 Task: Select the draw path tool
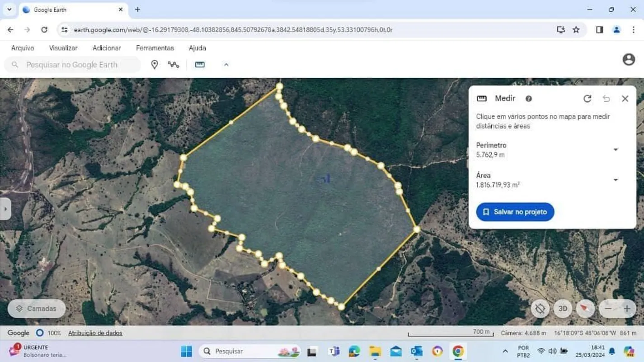(174, 65)
